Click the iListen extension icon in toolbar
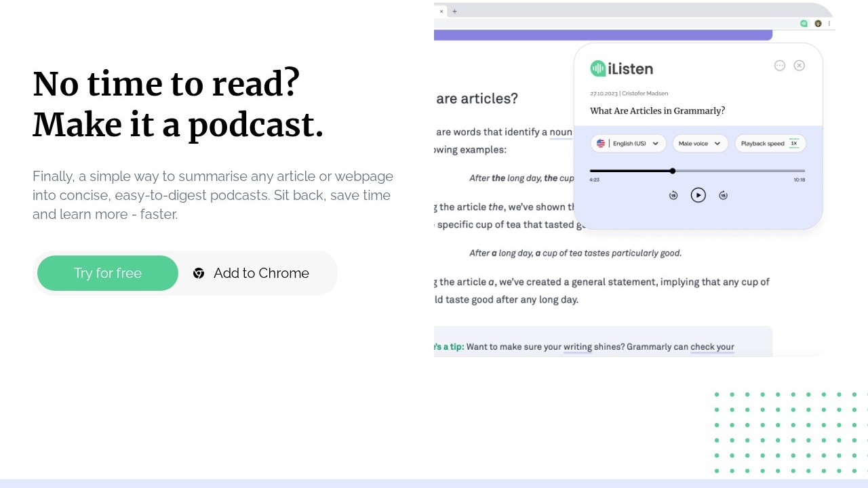 coord(804,23)
